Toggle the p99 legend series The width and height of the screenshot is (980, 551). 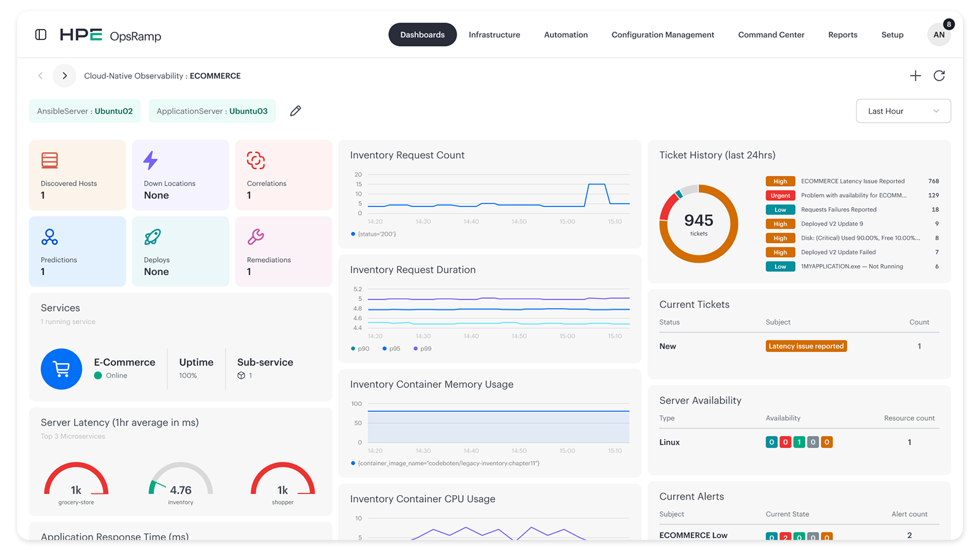(x=423, y=349)
